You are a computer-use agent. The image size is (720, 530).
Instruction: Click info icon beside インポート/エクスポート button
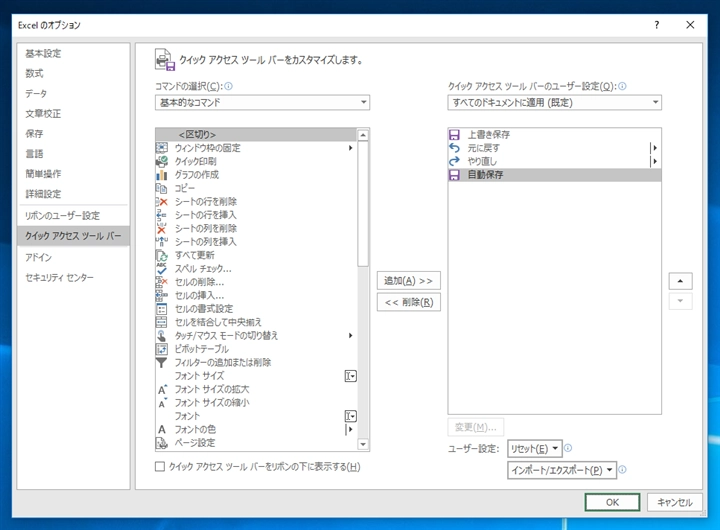[x=622, y=469]
